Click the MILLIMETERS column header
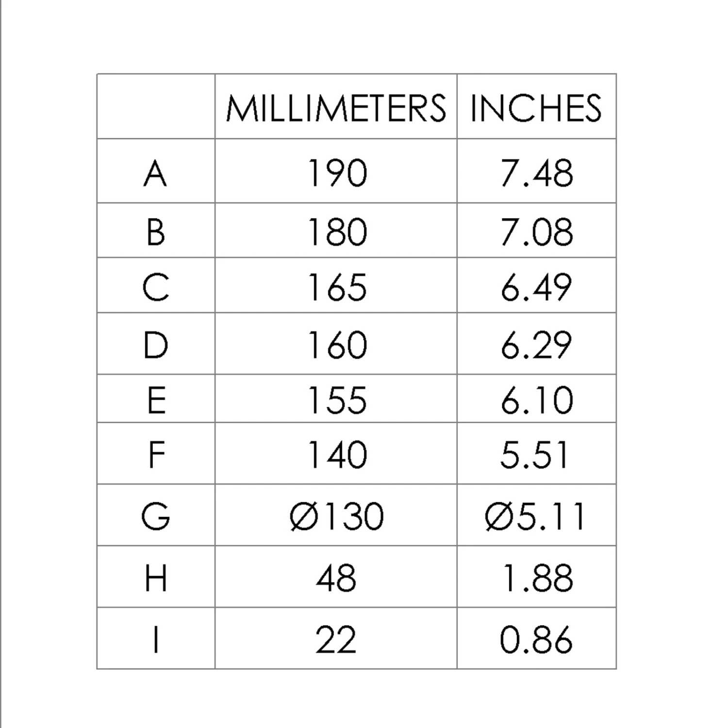This screenshot has height=728, width=728. click(336, 108)
